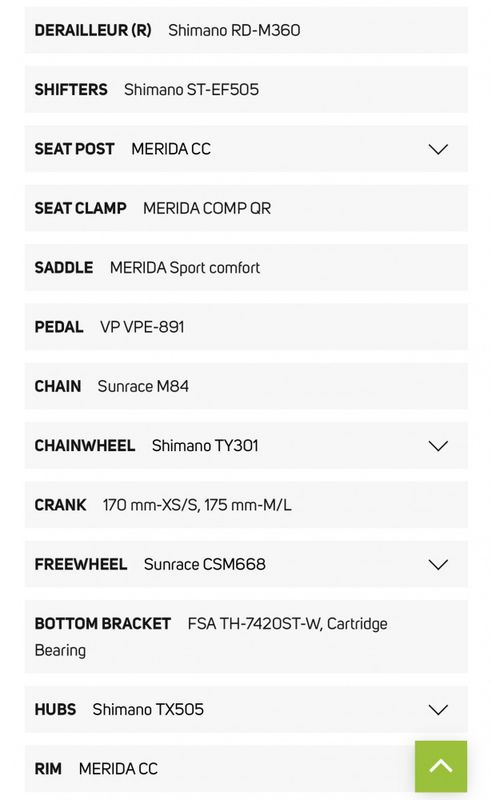Click the HUBS Shimano TX505 label
Screen dimensions: 492x800
coord(119,709)
